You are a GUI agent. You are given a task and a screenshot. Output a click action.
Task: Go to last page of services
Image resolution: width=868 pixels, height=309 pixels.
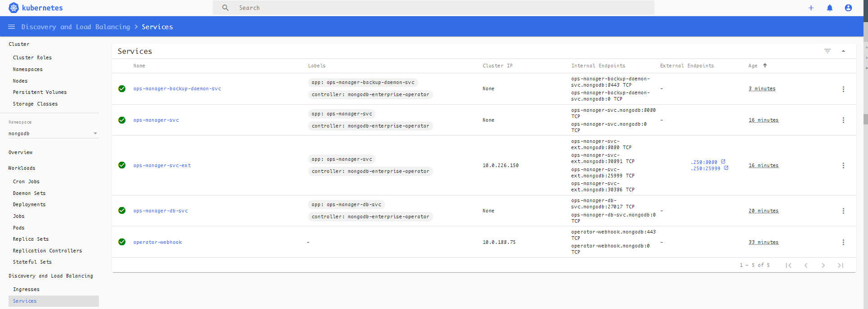(x=841, y=265)
